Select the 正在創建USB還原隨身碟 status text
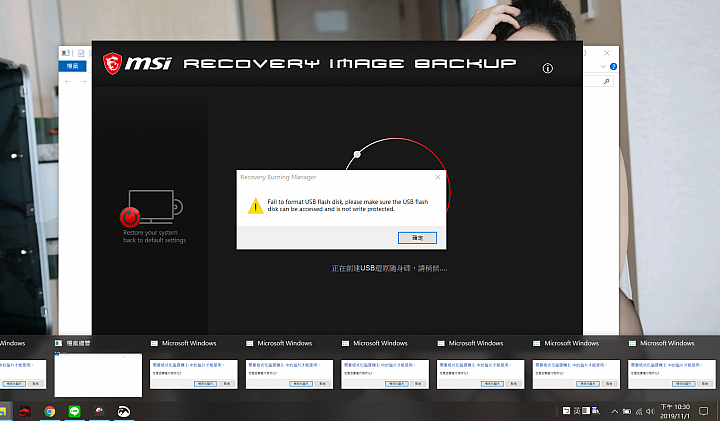Viewport: 720px width, 421px height. [x=389, y=269]
